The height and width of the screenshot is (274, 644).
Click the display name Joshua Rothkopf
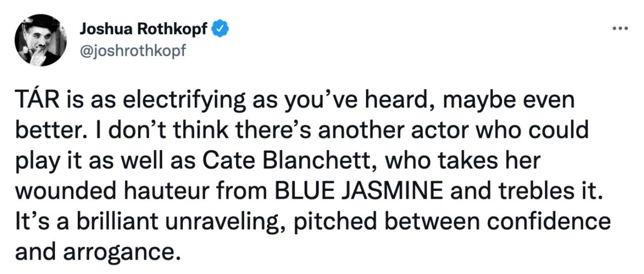coord(143,29)
